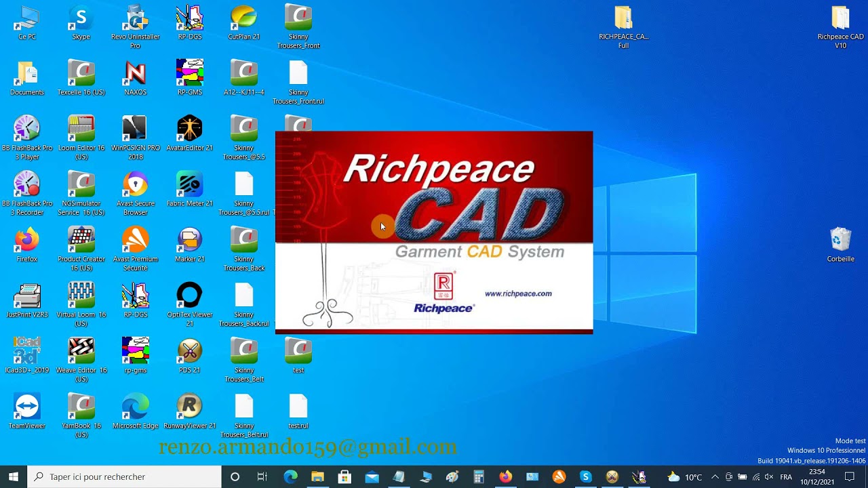The image size is (868, 488).
Task: Open File Explorer from the taskbar
Action: tap(317, 476)
